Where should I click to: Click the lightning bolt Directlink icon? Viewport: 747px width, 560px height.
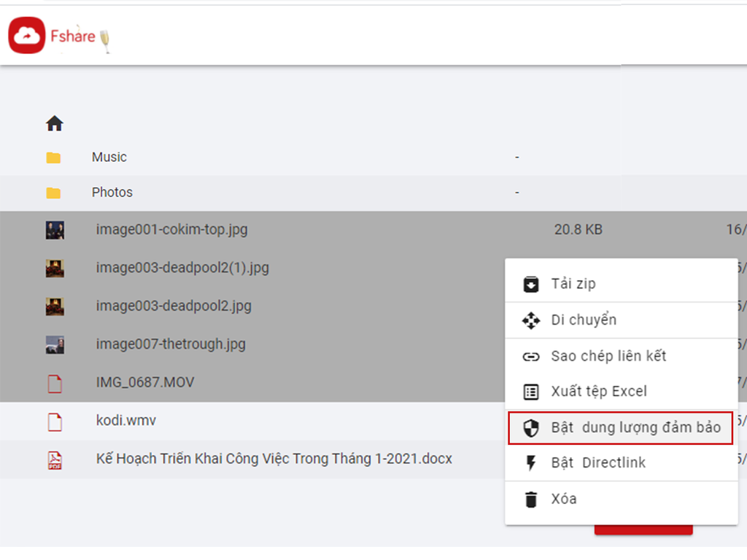pos(531,463)
